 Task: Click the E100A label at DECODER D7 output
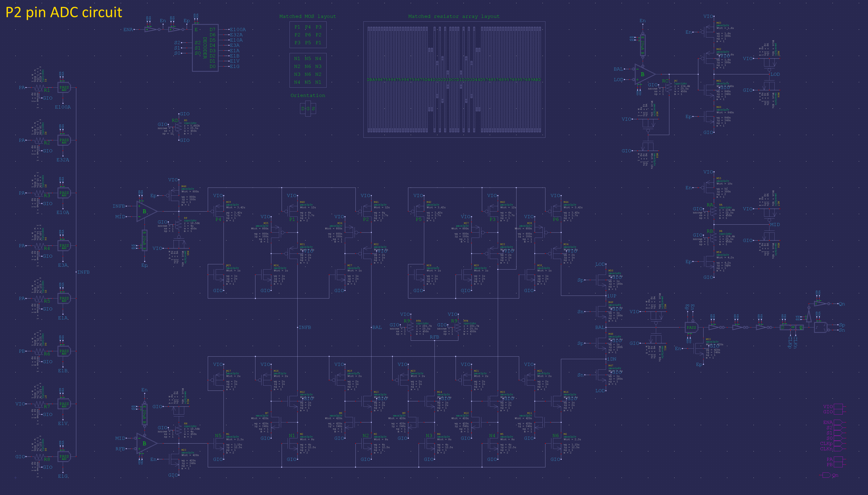coord(238,30)
